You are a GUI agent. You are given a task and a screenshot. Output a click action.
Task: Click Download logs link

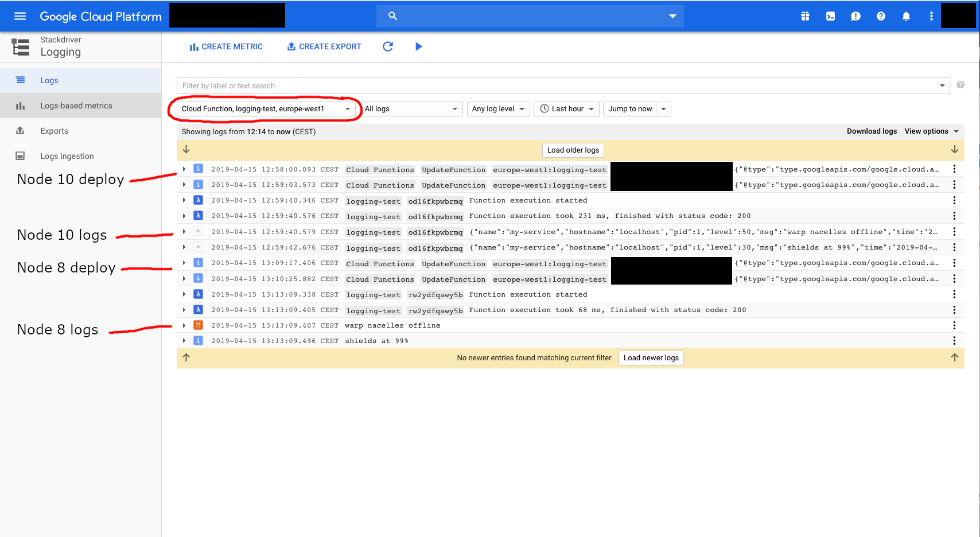coord(872,131)
